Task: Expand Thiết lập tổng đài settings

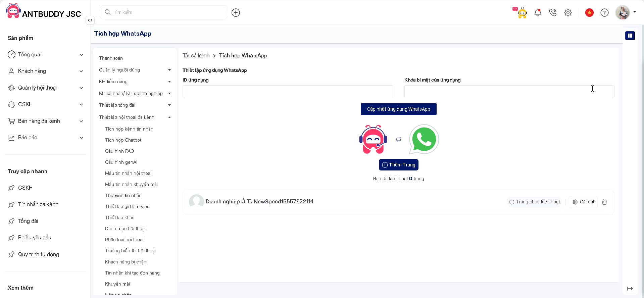Action: [135, 105]
